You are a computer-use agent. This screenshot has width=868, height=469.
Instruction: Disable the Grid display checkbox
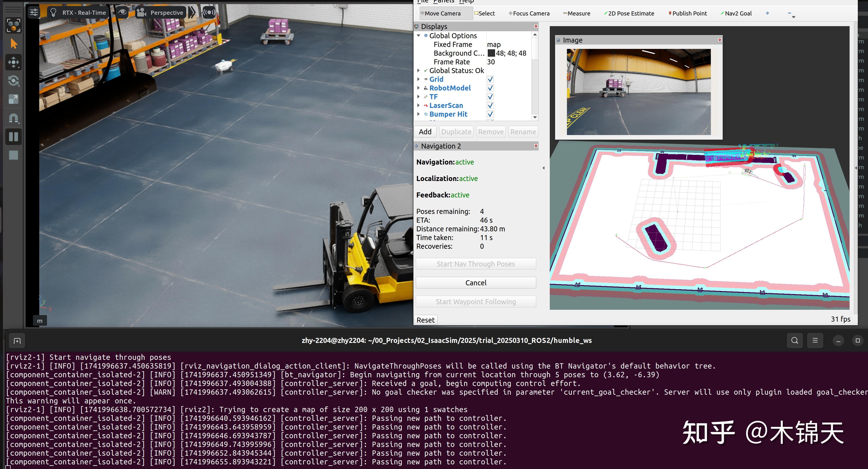[x=490, y=79]
